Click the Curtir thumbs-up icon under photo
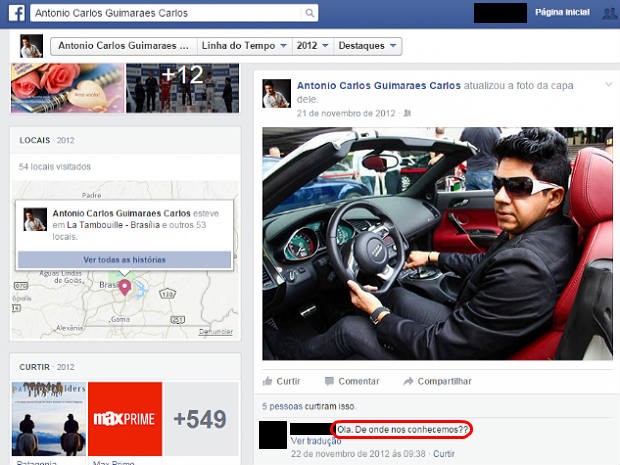The height and width of the screenshot is (465, 620). click(268, 381)
